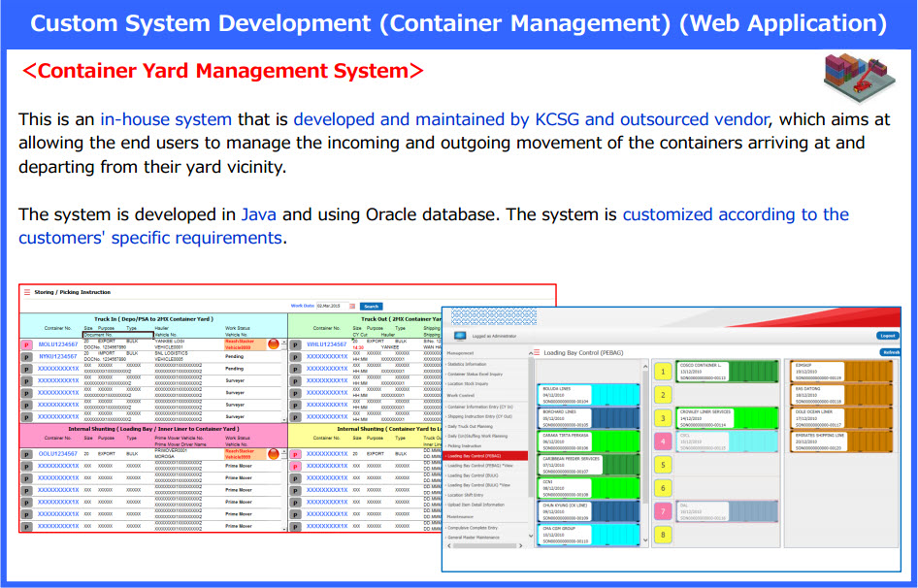Viewport: 918px width, 588px height.
Task: Select Loading Bay Control (PEBAG) in sidebar
Action: 475,455
